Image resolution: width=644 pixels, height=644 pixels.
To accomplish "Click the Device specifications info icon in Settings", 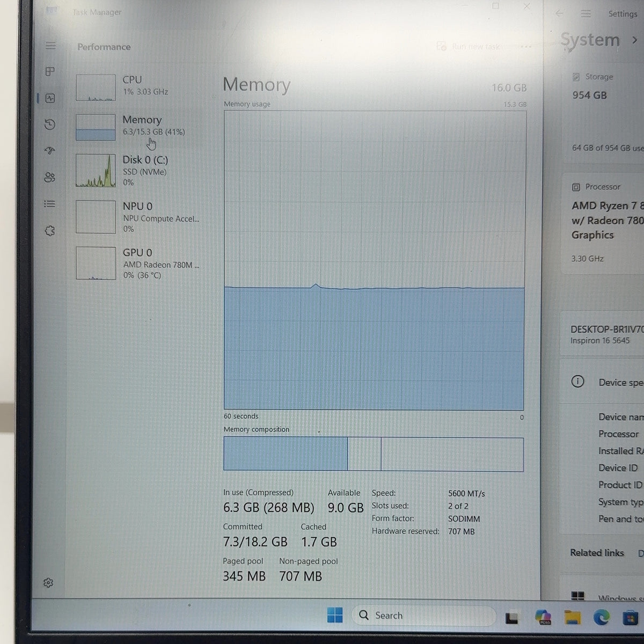I will pos(577,382).
